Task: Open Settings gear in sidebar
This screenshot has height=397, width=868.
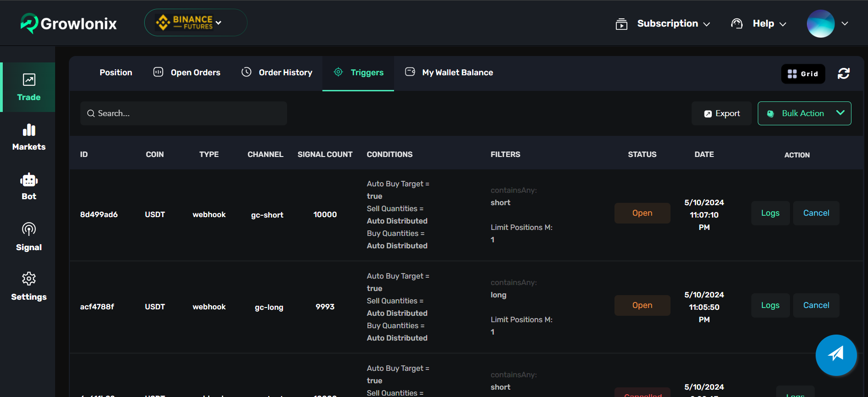Action: (28, 286)
